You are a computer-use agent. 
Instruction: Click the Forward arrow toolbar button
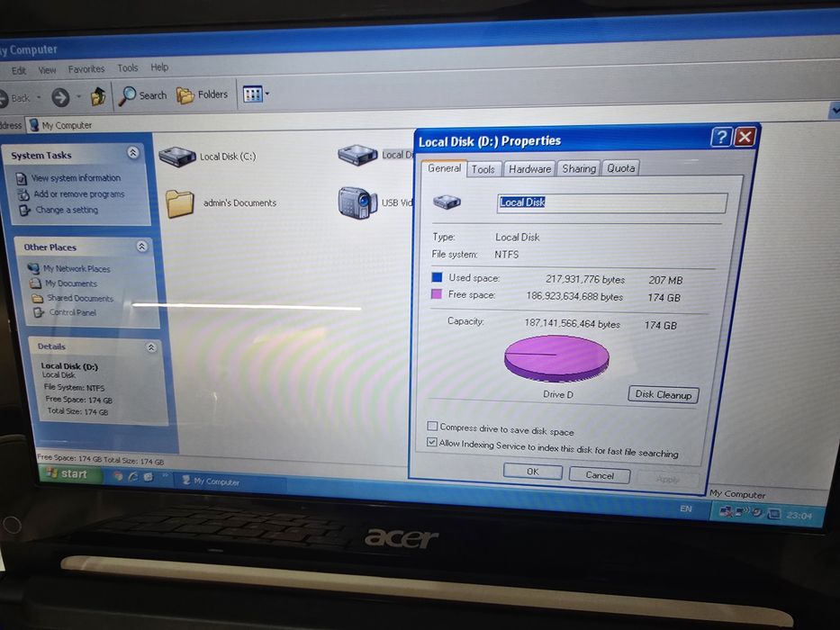point(60,97)
